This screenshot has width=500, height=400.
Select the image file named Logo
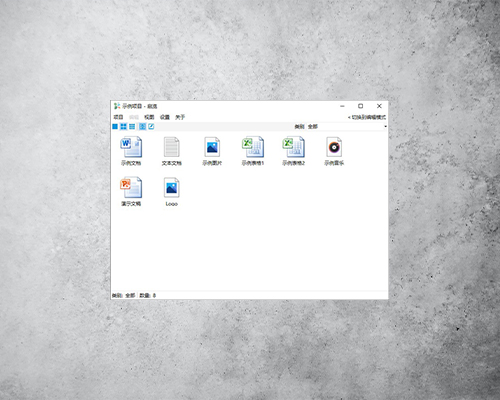[x=172, y=192]
